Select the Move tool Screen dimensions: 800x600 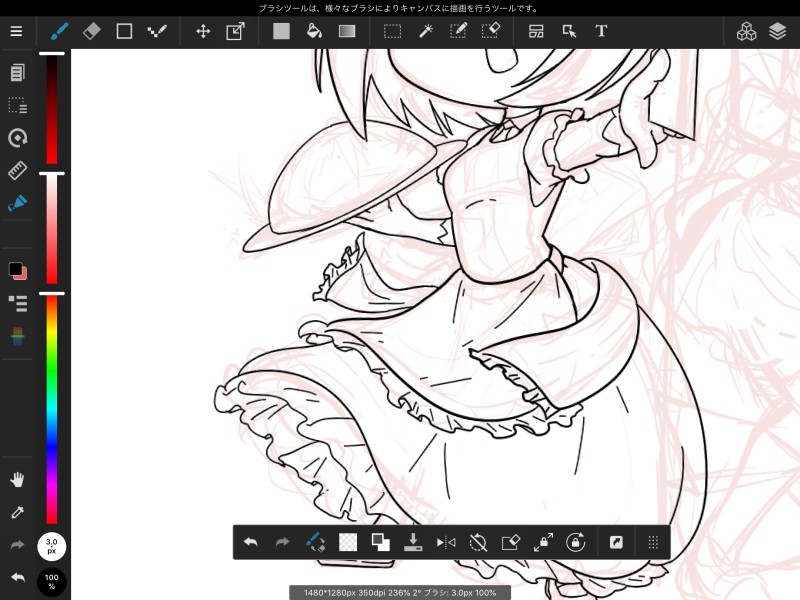(x=203, y=31)
